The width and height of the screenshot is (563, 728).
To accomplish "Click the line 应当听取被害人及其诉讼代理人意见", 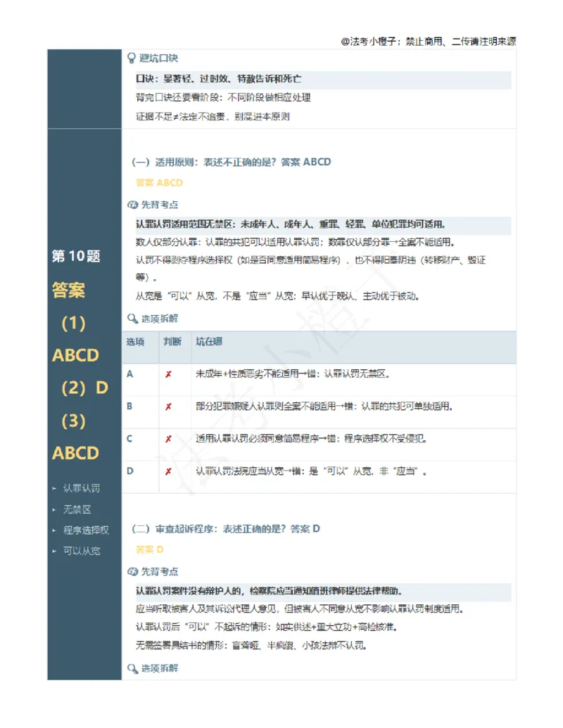I will click(300, 609).
